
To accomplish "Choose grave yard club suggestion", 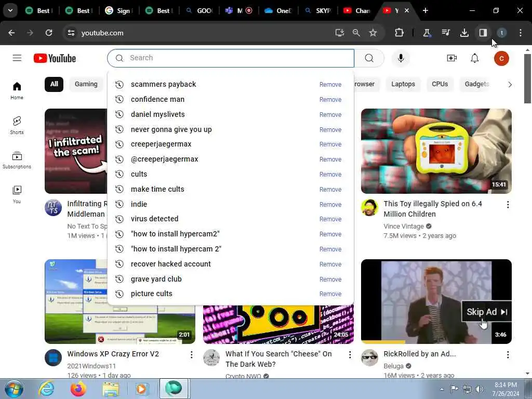I will pos(231,279).
